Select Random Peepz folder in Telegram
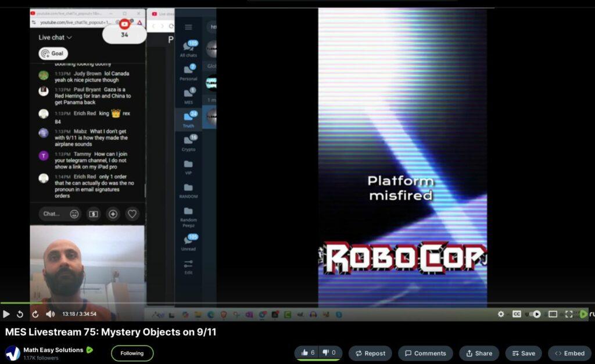Viewport: 595px width, 364px height. tap(188, 217)
